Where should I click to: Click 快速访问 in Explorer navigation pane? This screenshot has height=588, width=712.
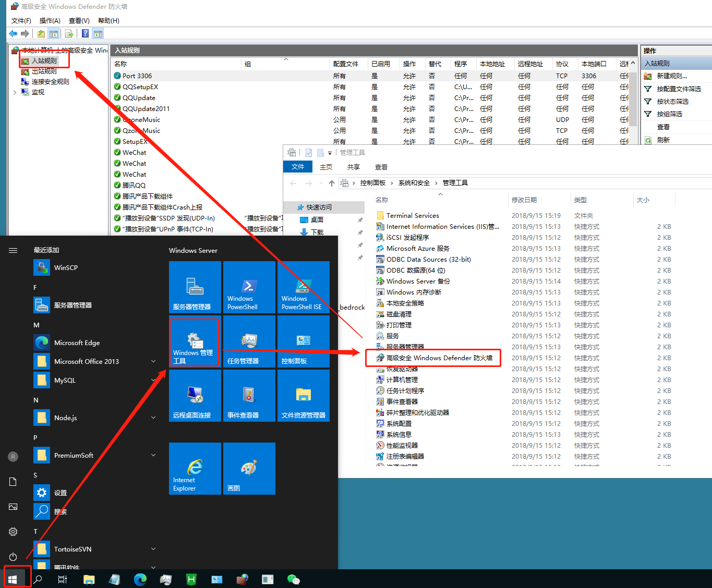point(319,207)
